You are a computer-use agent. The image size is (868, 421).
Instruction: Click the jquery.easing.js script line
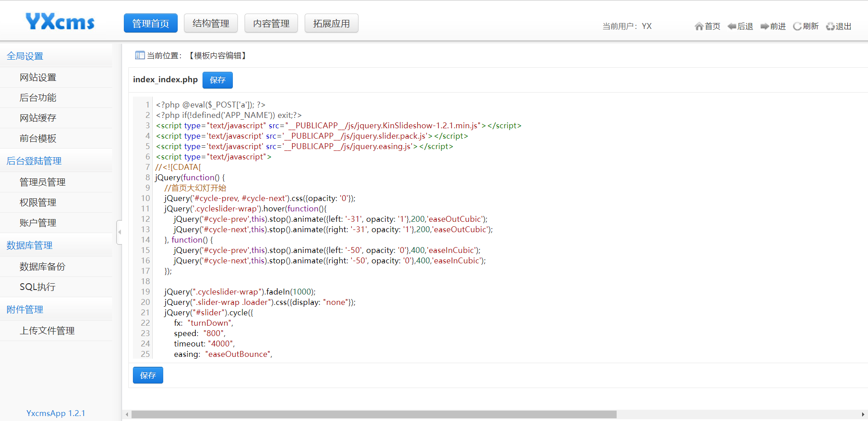(304, 146)
